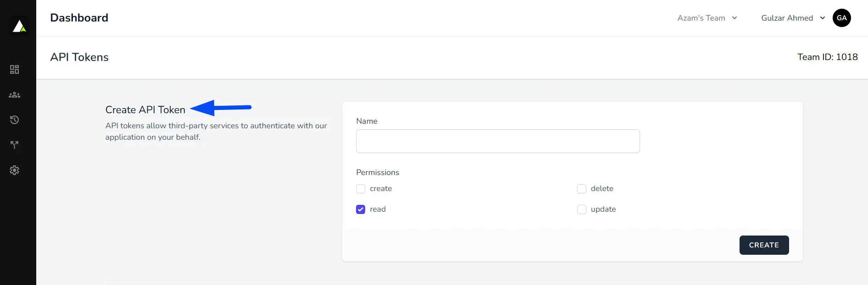Click the GA profile avatar

(x=842, y=18)
